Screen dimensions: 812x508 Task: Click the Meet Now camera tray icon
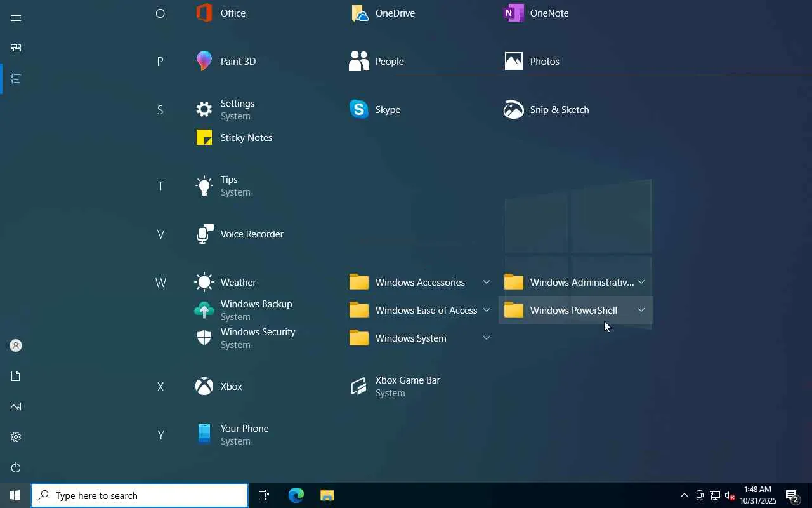click(700, 495)
